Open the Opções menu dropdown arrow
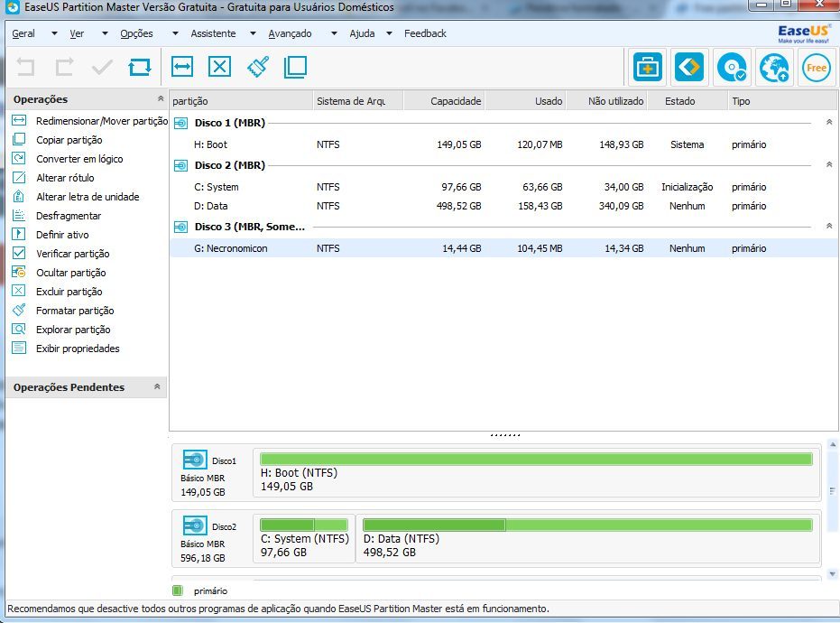Viewport: 840px width, 623px height. tap(175, 33)
